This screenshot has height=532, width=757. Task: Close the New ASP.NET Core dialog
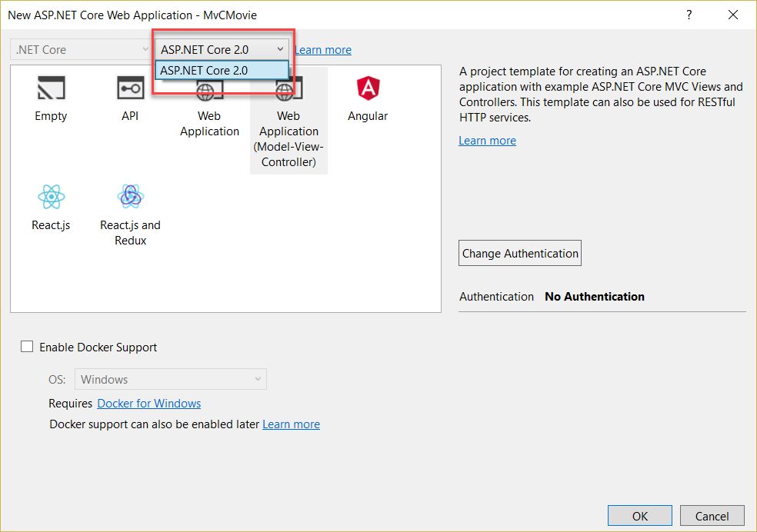(733, 15)
